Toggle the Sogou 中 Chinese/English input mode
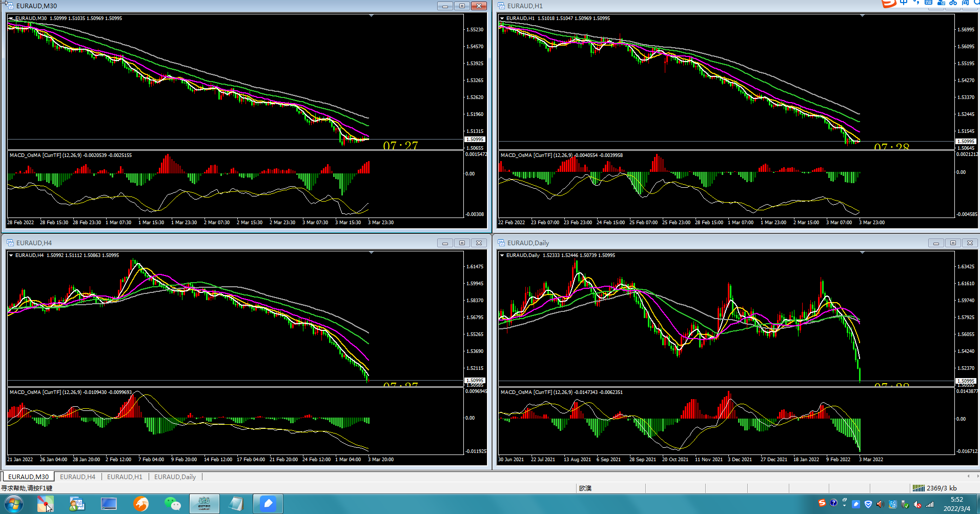 click(x=904, y=3)
